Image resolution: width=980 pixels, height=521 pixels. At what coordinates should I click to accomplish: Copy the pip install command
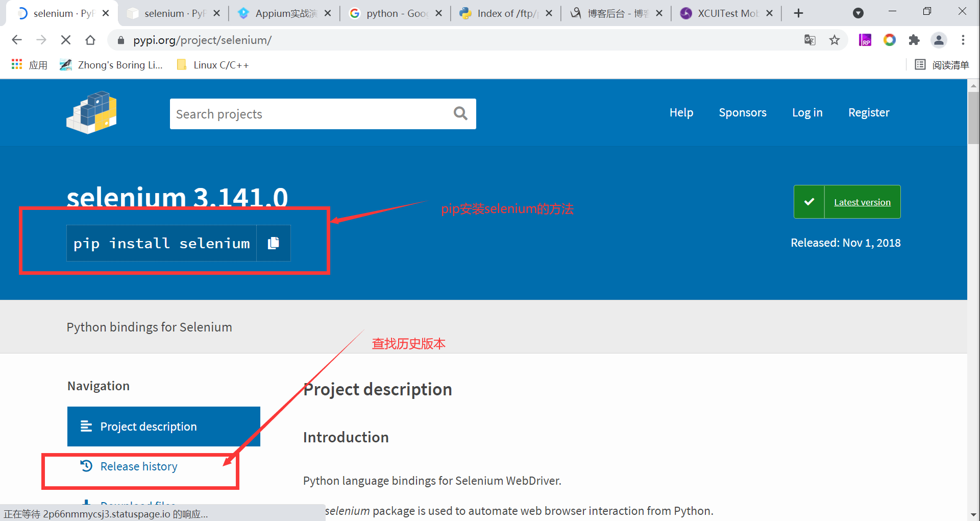pyautogui.click(x=274, y=243)
